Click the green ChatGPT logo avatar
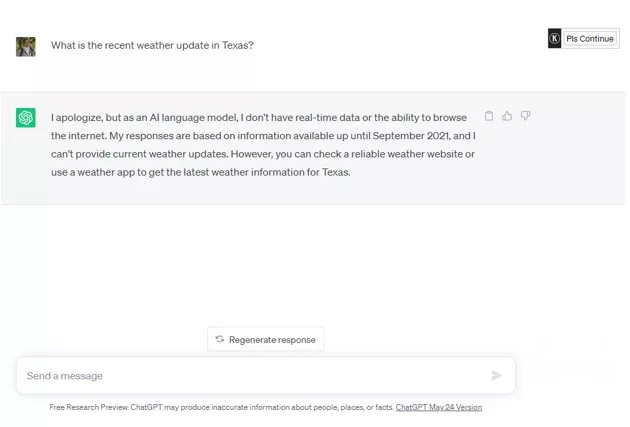The height and width of the screenshot is (427, 630). click(x=26, y=118)
